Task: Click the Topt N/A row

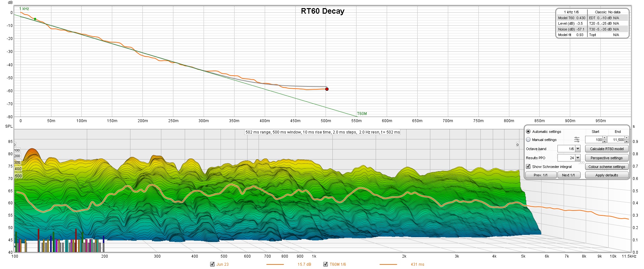Action: pos(608,35)
